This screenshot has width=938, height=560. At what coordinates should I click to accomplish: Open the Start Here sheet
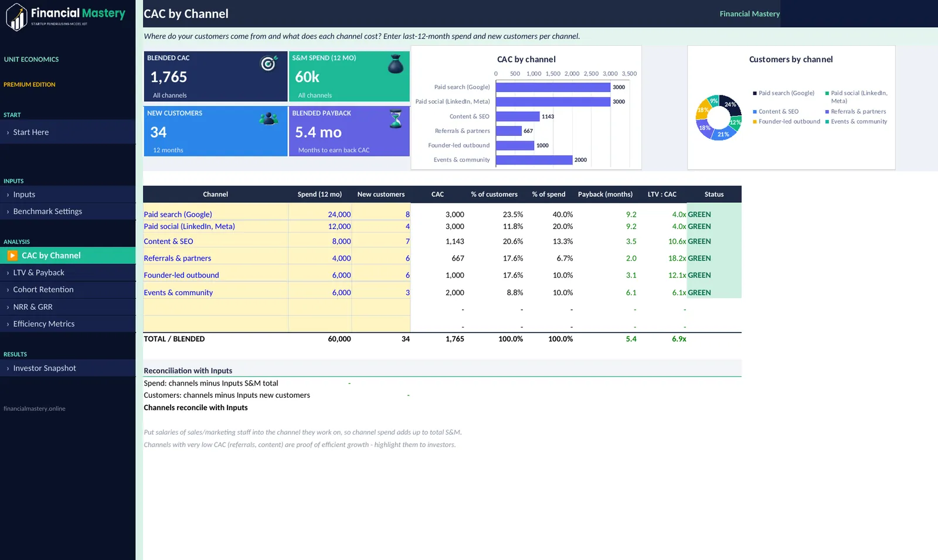pyautogui.click(x=68, y=132)
